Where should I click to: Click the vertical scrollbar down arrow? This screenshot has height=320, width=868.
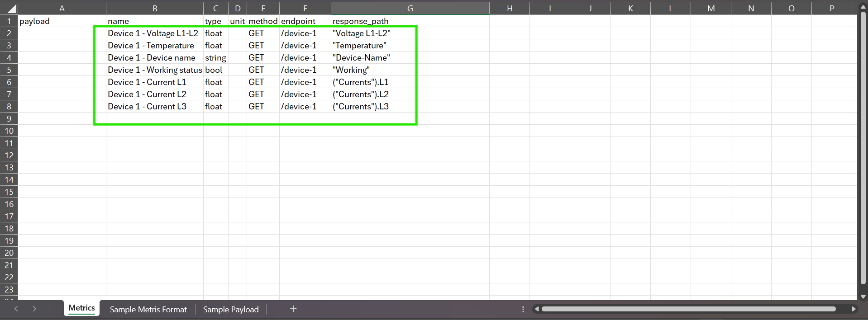pyautogui.click(x=863, y=297)
